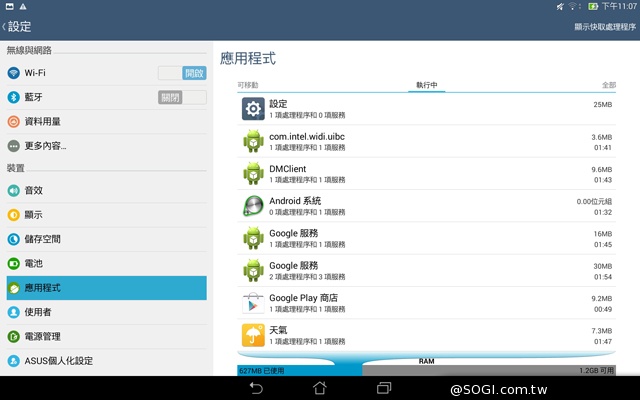Image resolution: width=640 pixels, height=400 pixels.
Task: Tap the Bluetooth 藍牙 icon
Action: (x=13, y=97)
